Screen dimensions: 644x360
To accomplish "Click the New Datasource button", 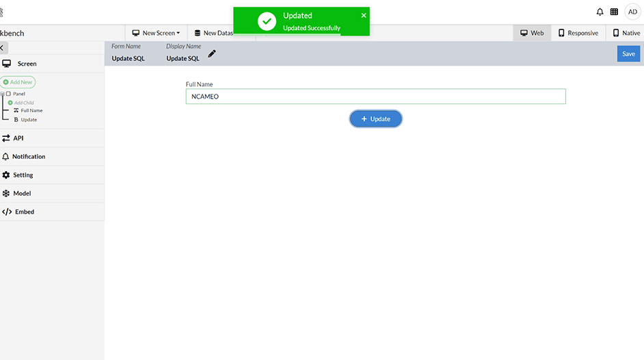I will pos(213,33).
